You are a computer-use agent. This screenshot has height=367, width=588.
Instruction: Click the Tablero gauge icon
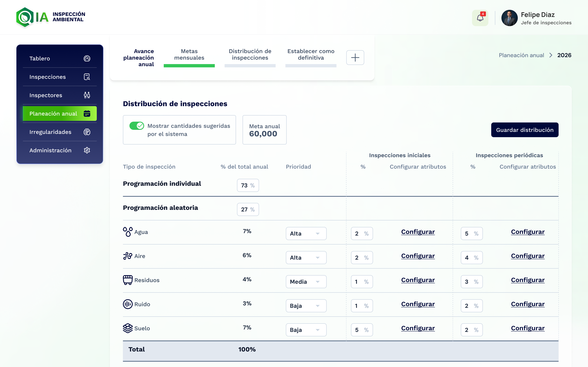[x=87, y=59]
